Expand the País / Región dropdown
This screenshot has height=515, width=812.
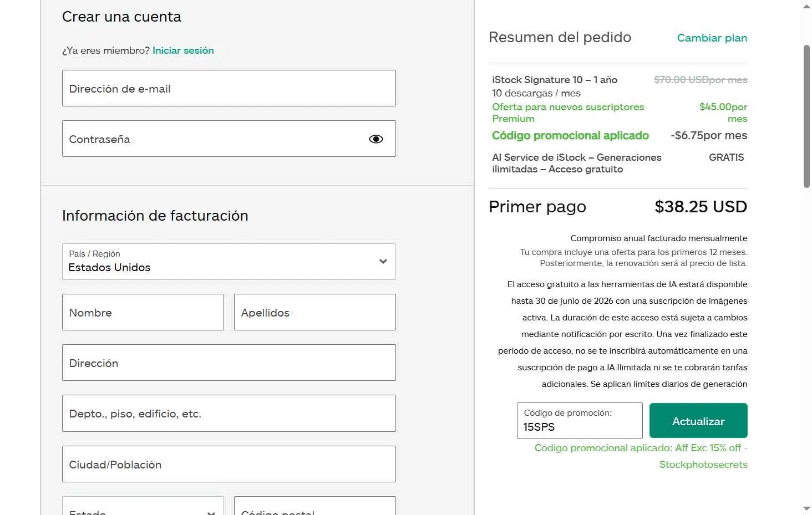(x=229, y=262)
